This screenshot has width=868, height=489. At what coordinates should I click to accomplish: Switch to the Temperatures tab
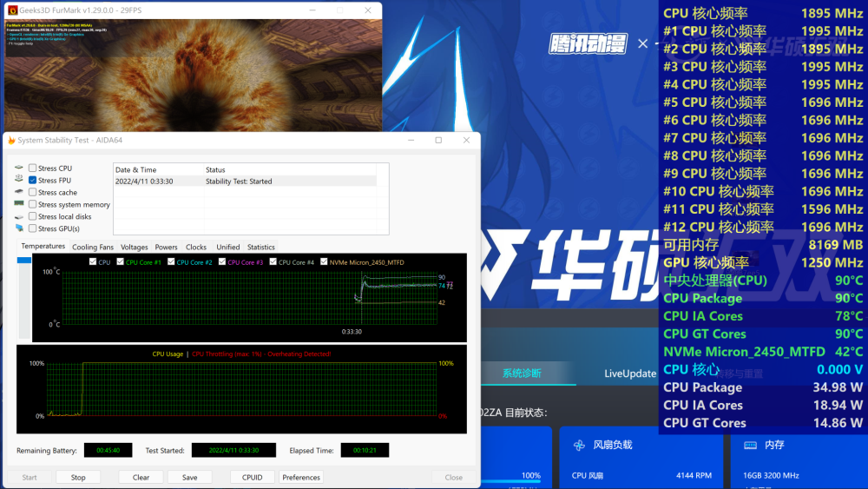coord(43,247)
